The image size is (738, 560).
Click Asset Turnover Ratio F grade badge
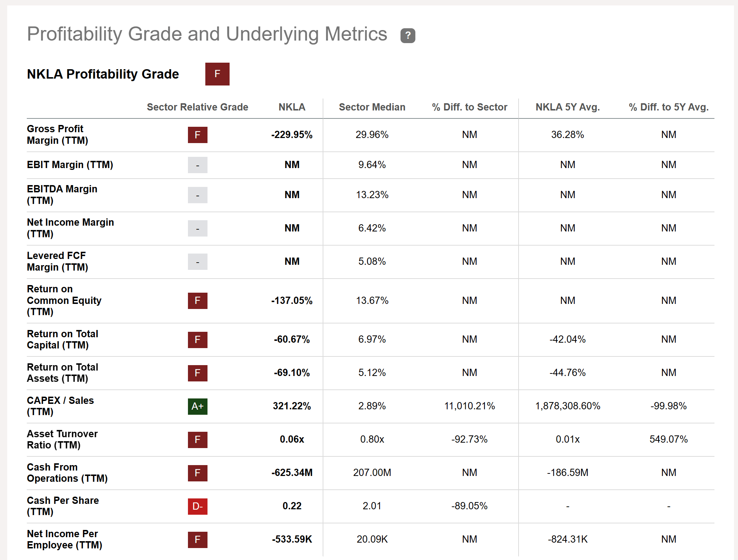(x=197, y=439)
